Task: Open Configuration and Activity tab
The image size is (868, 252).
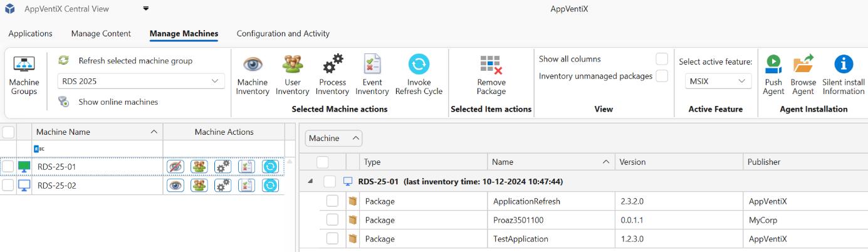Action: [283, 34]
